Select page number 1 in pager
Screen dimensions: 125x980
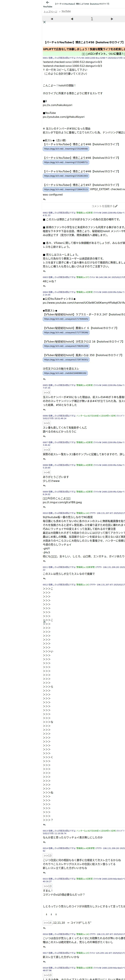92,19
